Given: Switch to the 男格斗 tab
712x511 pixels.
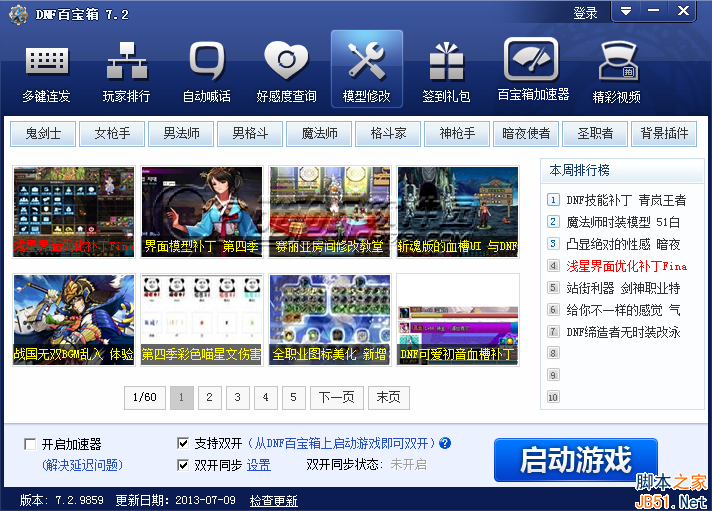Looking at the screenshot, I should pos(250,134).
